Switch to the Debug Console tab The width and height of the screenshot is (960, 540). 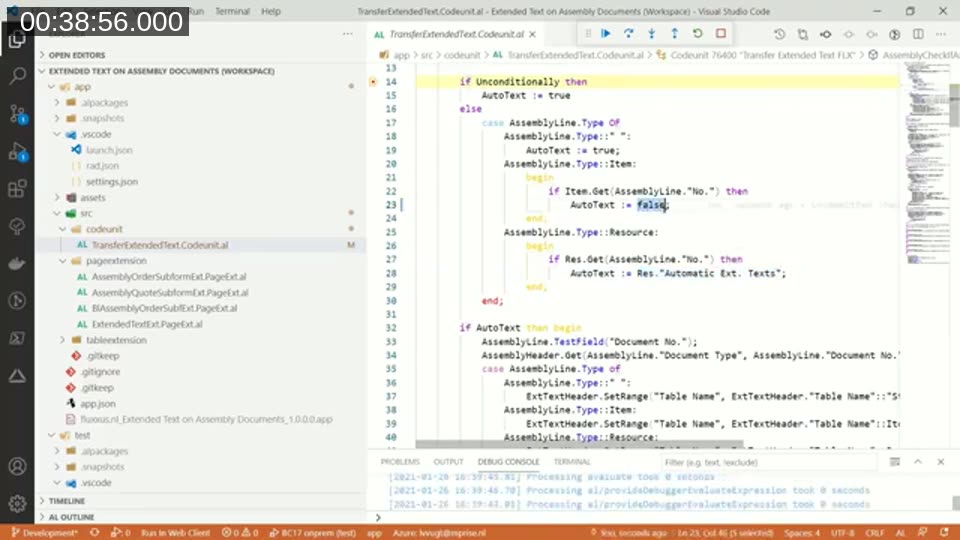(x=508, y=462)
